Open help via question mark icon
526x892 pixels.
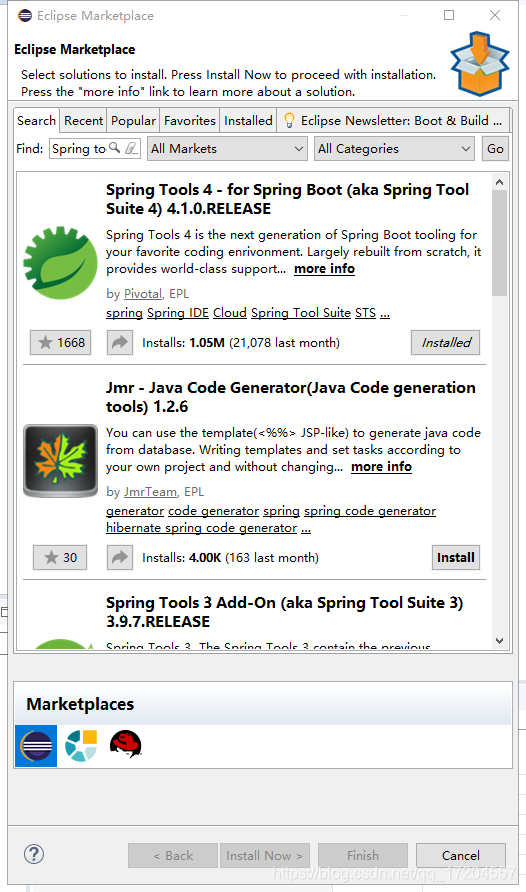[x=34, y=854]
